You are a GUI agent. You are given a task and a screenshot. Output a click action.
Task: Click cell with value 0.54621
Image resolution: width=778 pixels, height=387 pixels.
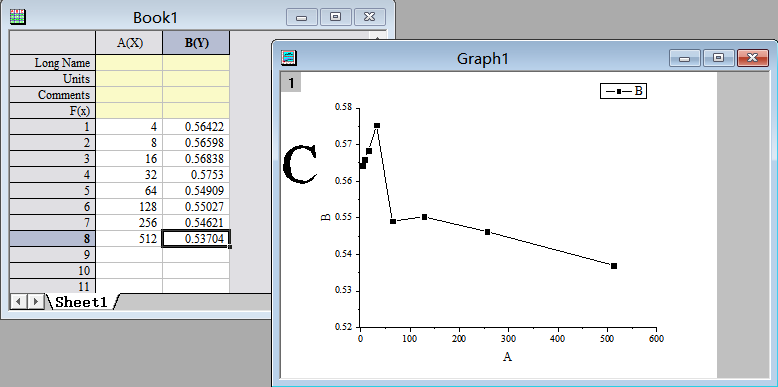pyautogui.click(x=196, y=222)
